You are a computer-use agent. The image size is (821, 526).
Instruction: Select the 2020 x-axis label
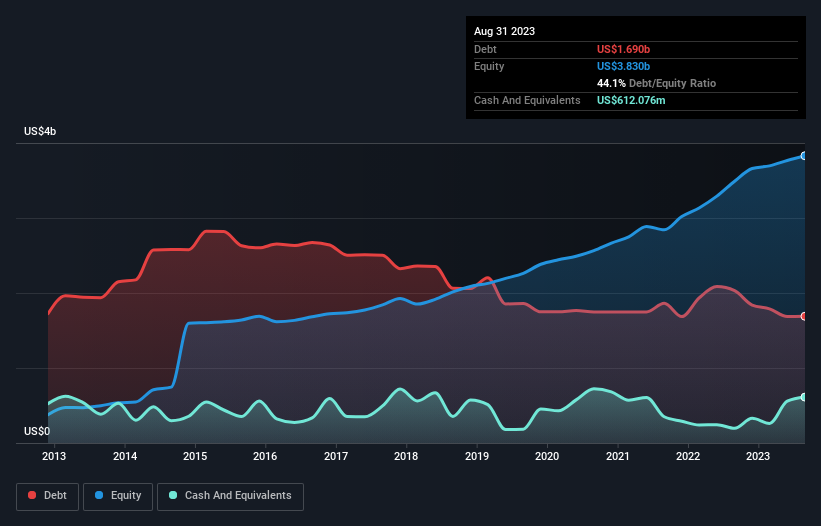coord(547,456)
